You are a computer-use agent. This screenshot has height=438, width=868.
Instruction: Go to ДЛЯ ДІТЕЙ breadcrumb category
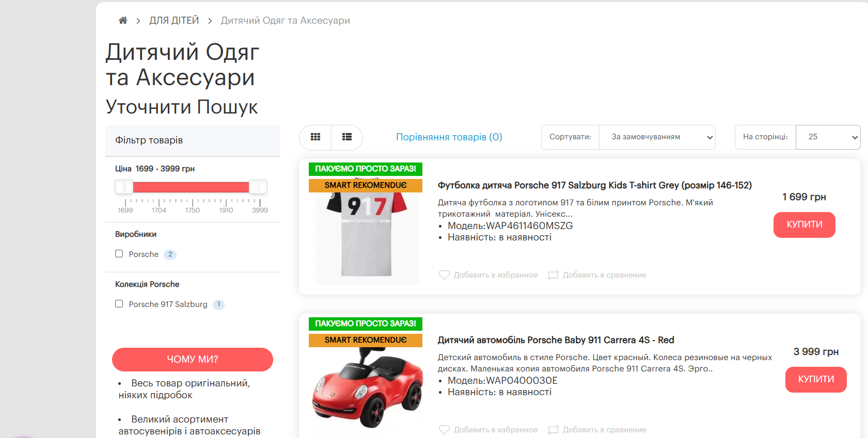tap(174, 21)
